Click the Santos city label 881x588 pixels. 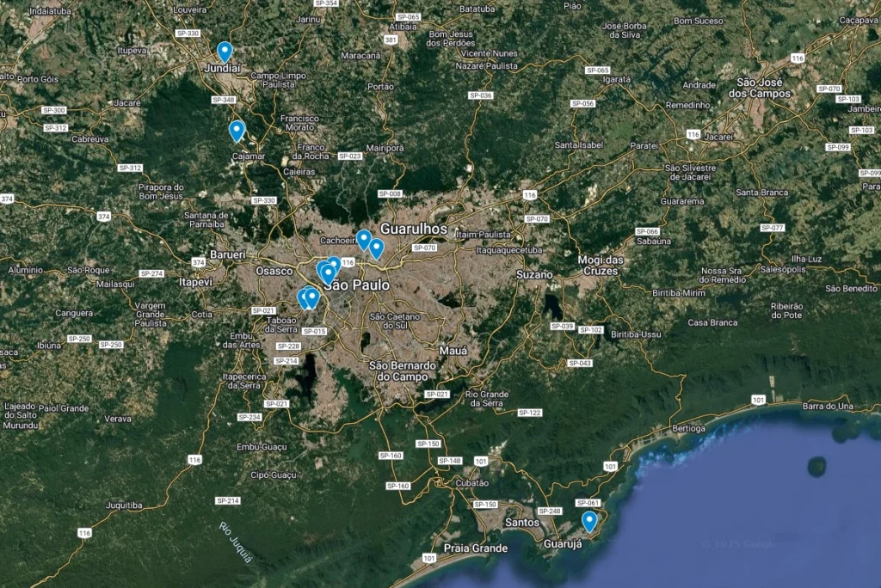[522, 522]
